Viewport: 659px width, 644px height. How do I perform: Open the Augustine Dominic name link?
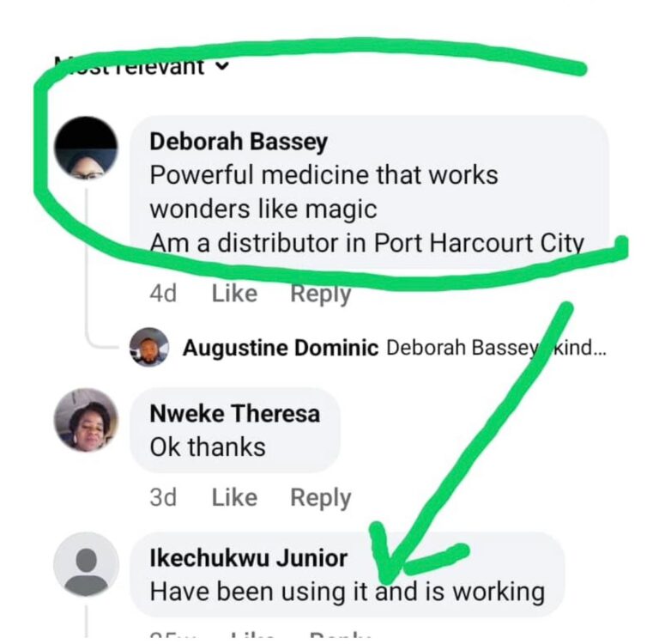281,348
